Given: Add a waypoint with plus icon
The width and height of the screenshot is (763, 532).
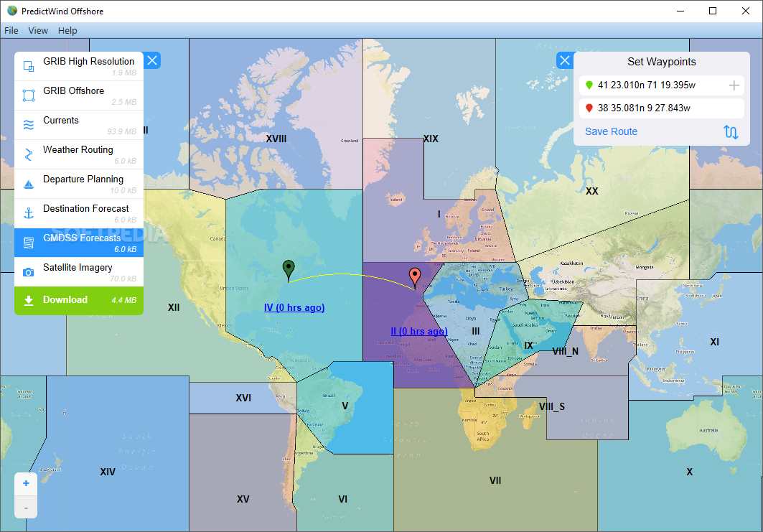Looking at the screenshot, I should (734, 85).
